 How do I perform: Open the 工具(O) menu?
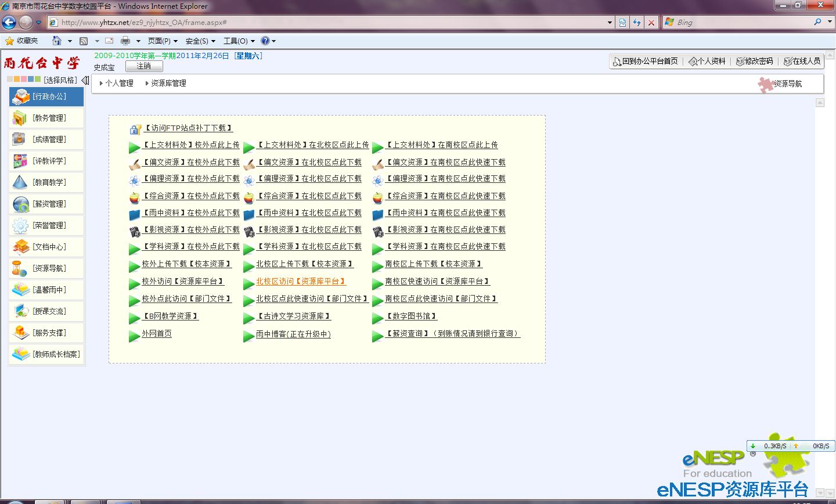(235, 41)
